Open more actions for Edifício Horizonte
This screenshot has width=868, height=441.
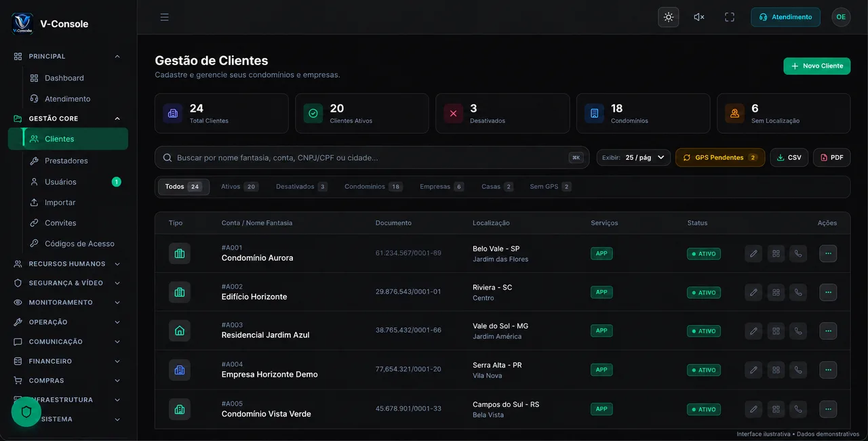tap(828, 293)
